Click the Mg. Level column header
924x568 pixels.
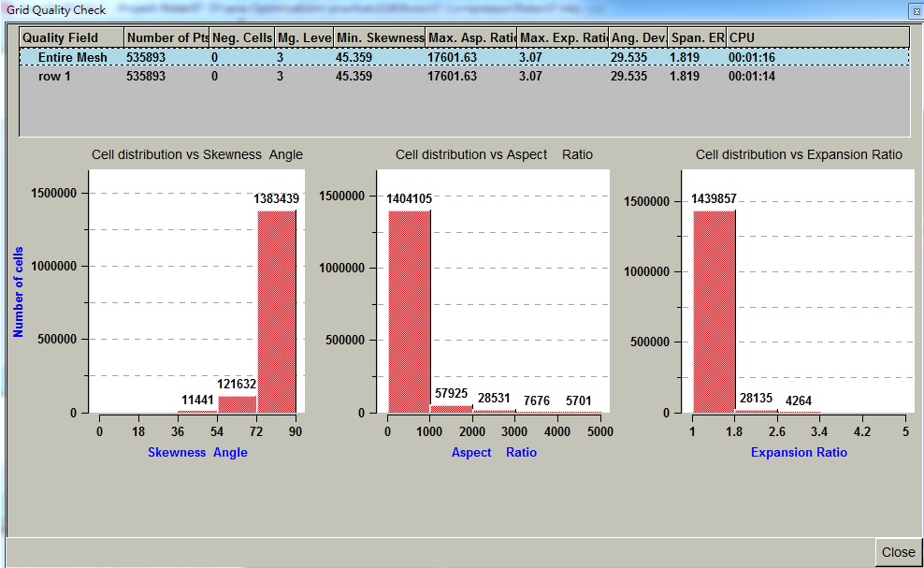pyautogui.click(x=304, y=37)
